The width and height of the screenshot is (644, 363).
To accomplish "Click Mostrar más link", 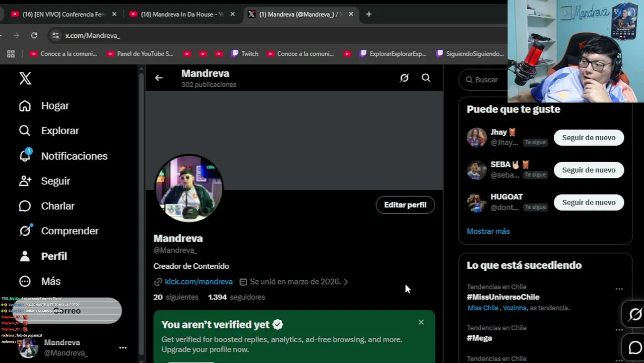I will click(488, 231).
